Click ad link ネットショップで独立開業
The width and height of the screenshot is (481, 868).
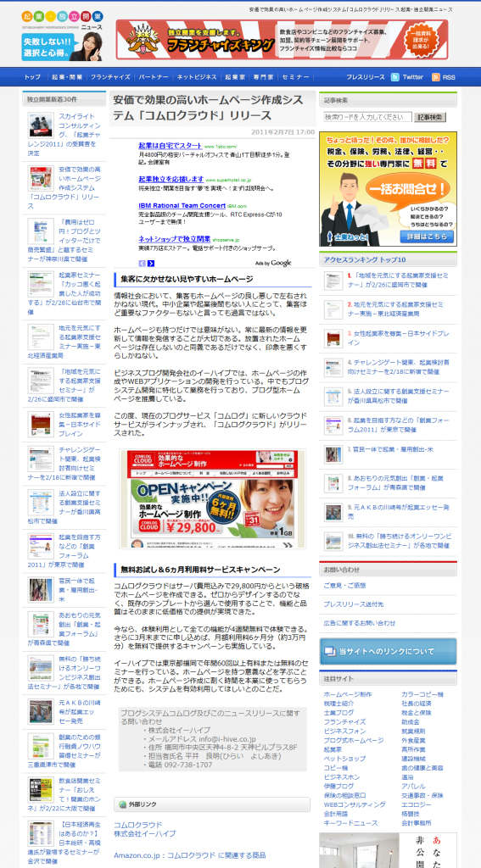[175, 239]
